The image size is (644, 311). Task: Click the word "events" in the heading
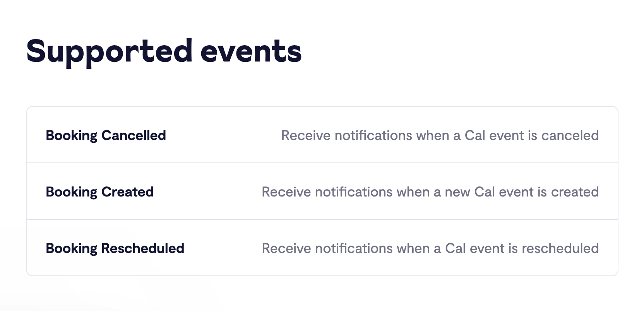[x=251, y=51]
